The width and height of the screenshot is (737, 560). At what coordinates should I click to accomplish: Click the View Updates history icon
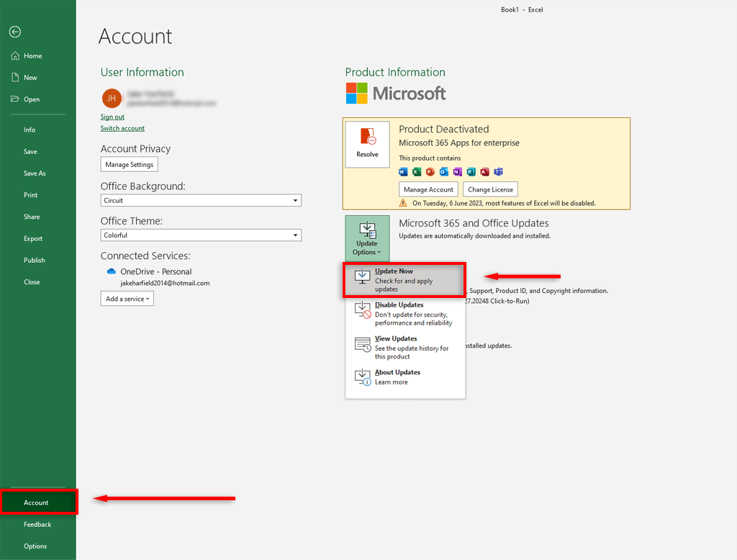click(363, 344)
